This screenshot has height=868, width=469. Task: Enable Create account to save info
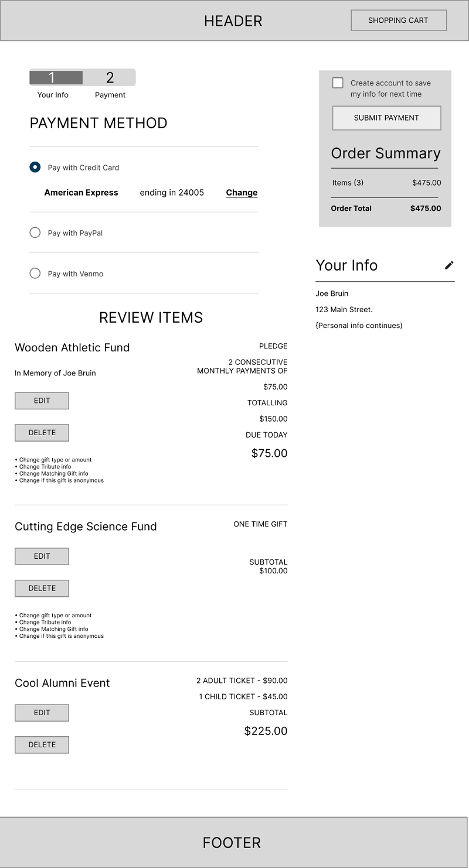point(338,83)
